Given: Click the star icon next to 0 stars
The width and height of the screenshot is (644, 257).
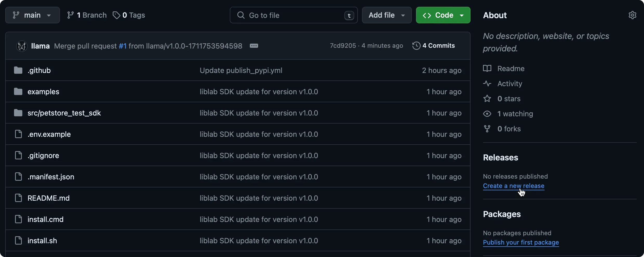Looking at the screenshot, I should tap(487, 99).
